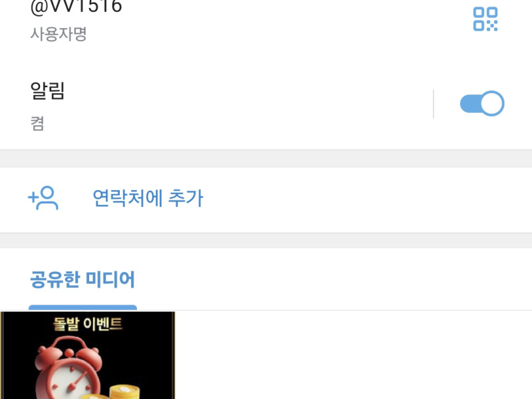532x399 pixels.
Task: Open the QR code icon beside username
Action: click(485, 19)
